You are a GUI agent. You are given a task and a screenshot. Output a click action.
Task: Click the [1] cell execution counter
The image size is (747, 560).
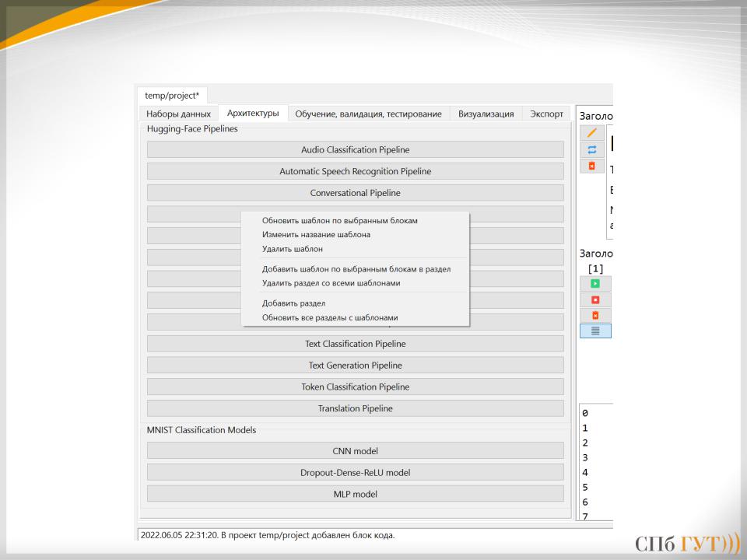[x=595, y=268]
